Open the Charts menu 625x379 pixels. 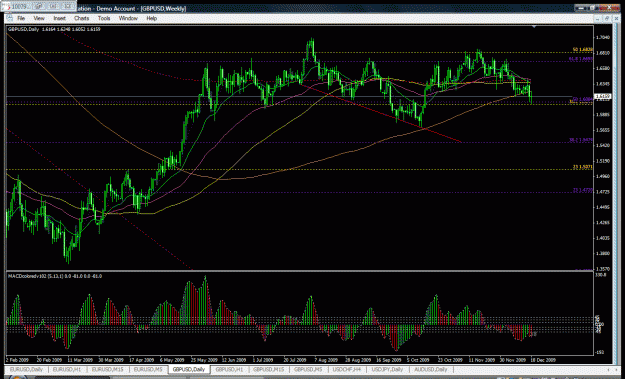[x=81, y=18]
